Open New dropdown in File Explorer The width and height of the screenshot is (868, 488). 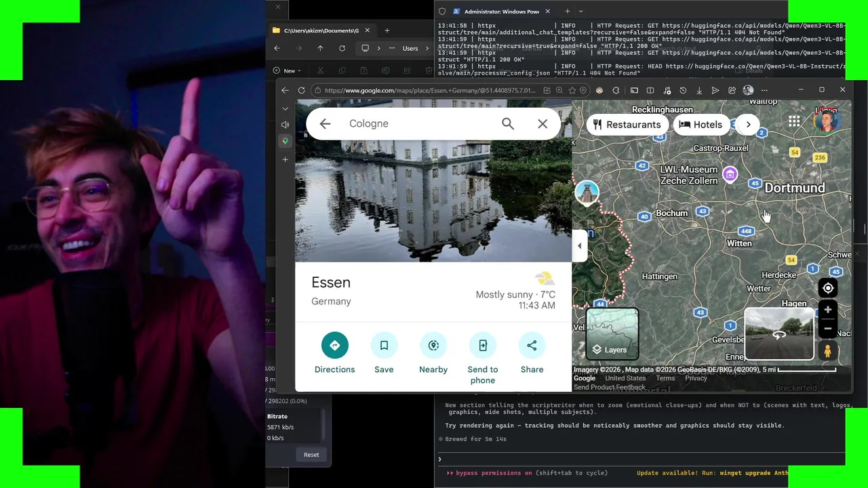pyautogui.click(x=288, y=70)
